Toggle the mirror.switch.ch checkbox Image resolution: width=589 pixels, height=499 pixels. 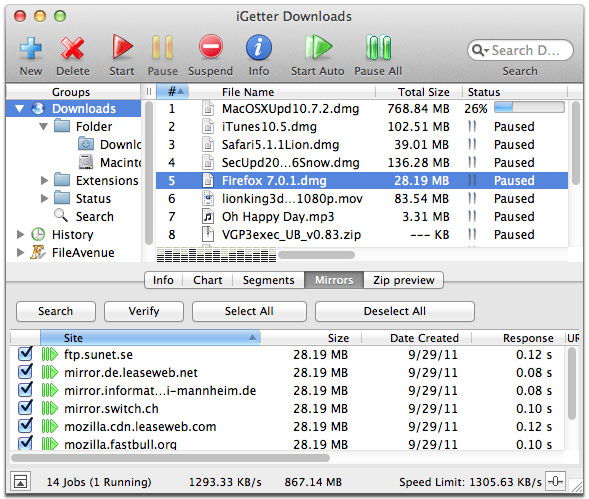click(25, 408)
